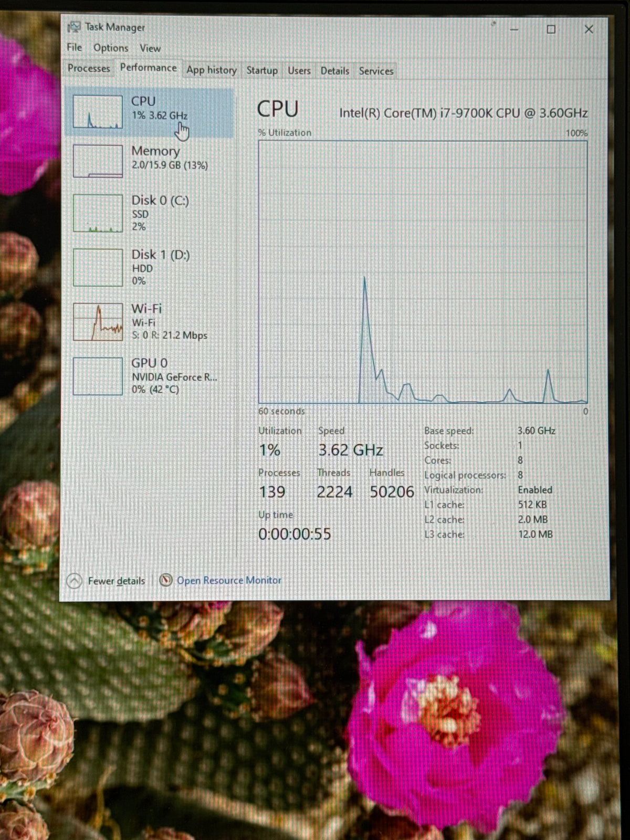Select the Performance tab
The image size is (630, 840).
click(x=149, y=68)
